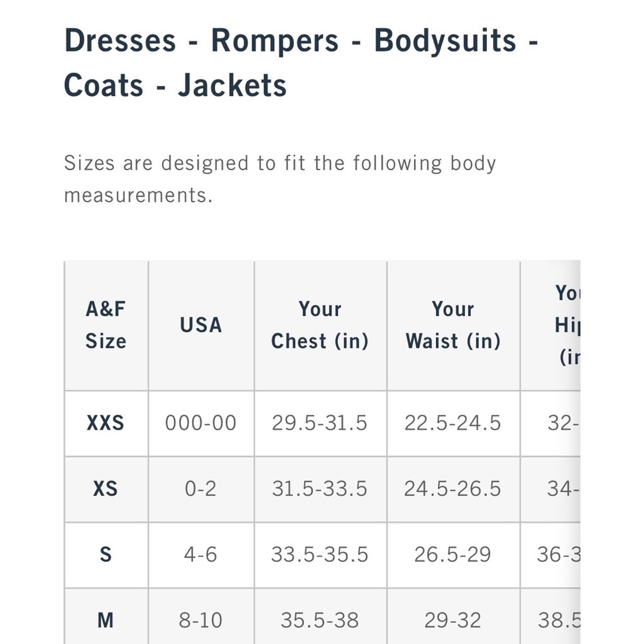Click chest measurement 33.5-35.5 cell

coord(320,554)
